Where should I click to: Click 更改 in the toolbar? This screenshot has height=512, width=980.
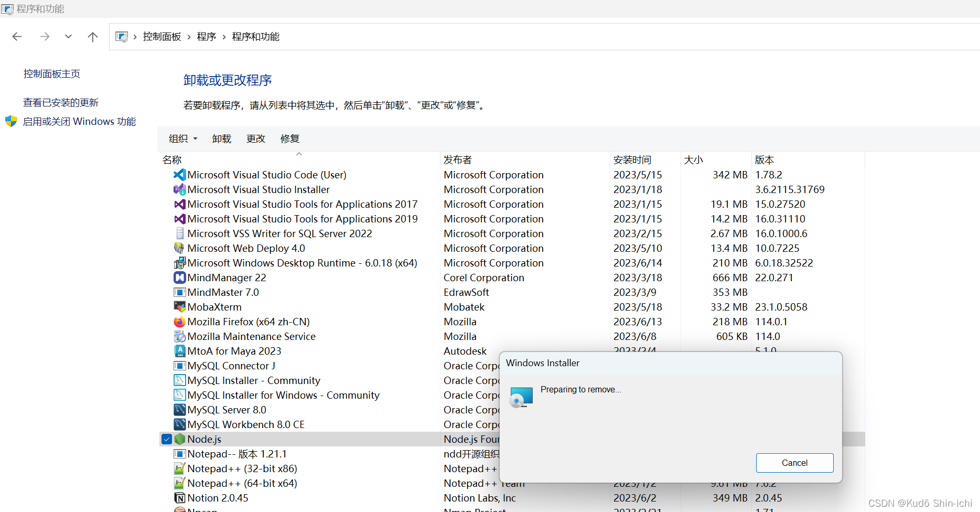[x=256, y=138]
